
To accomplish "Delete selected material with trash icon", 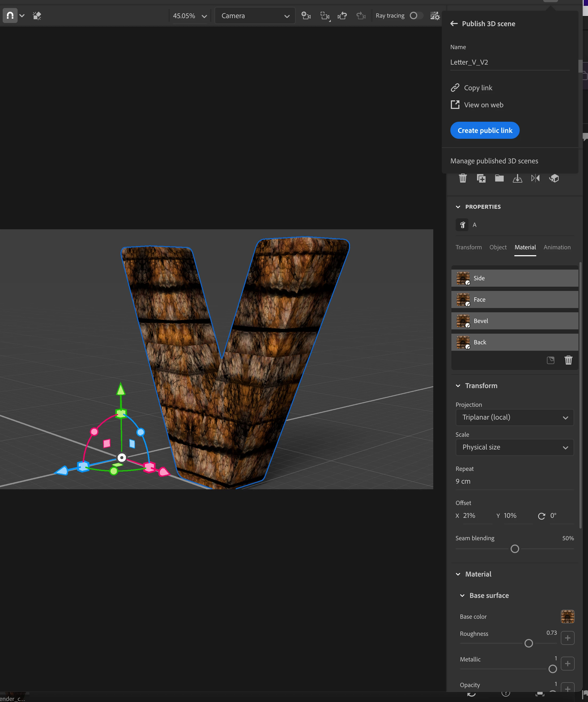I will tap(568, 360).
